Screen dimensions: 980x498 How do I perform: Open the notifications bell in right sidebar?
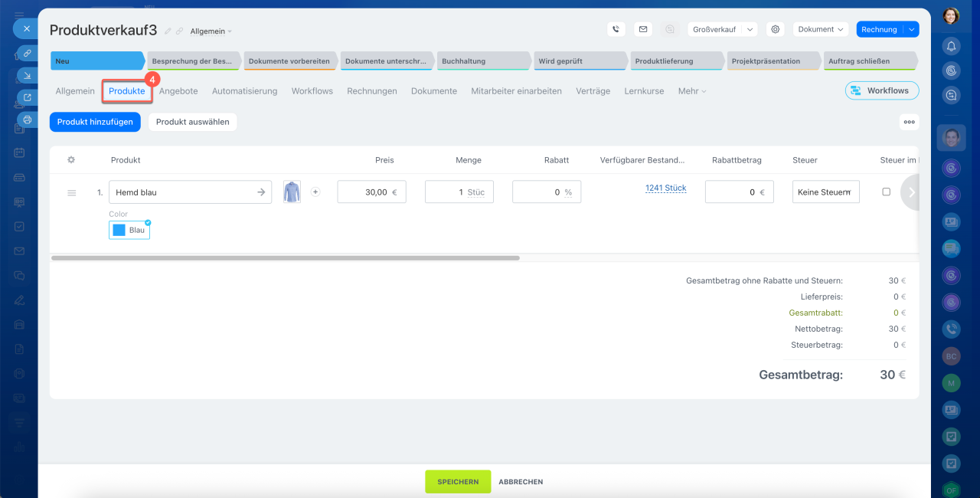pyautogui.click(x=951, y=45)
